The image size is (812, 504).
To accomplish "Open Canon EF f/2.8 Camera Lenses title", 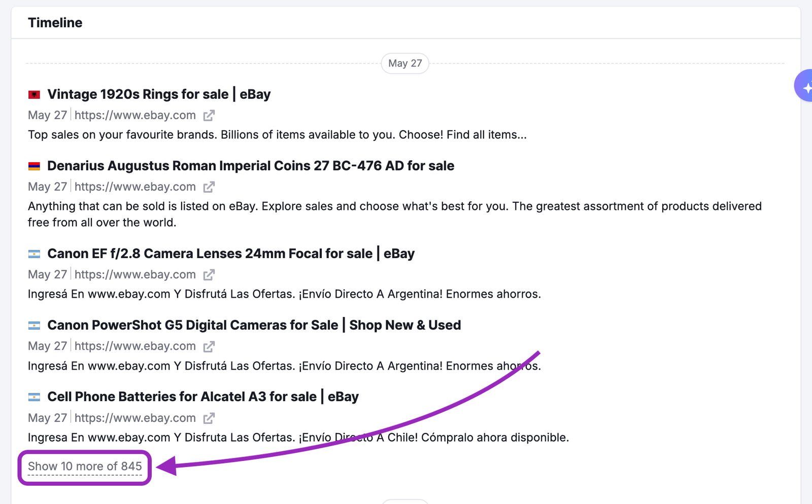I will tap(231, 254).
